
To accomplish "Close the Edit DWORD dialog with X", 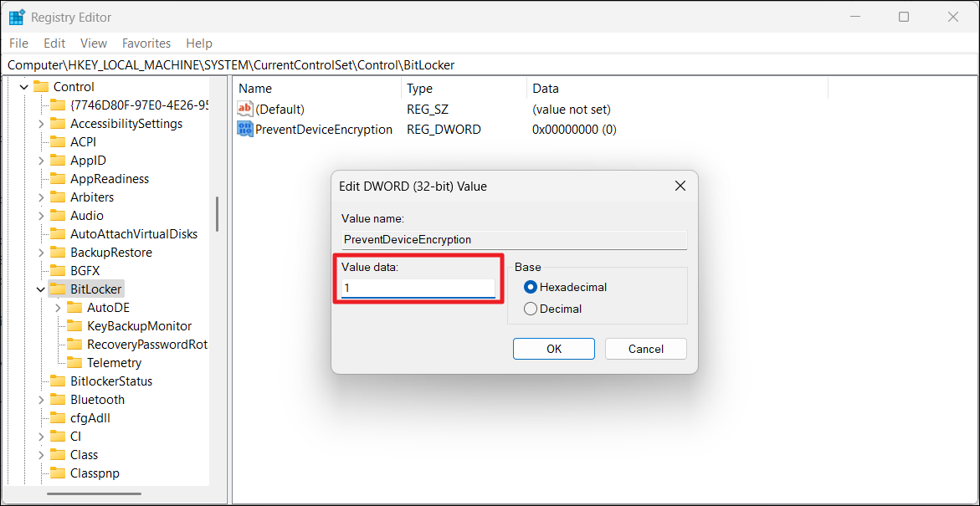I will [680, 186].
